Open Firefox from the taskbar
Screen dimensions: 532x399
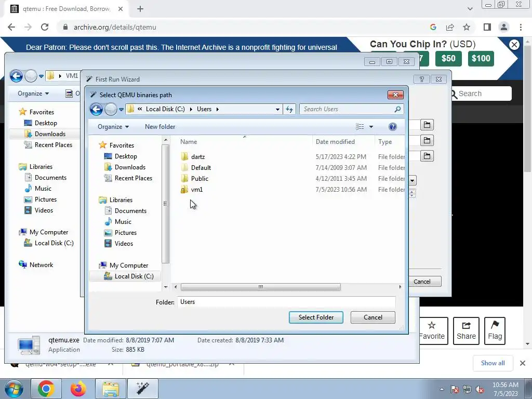point(78,389)
